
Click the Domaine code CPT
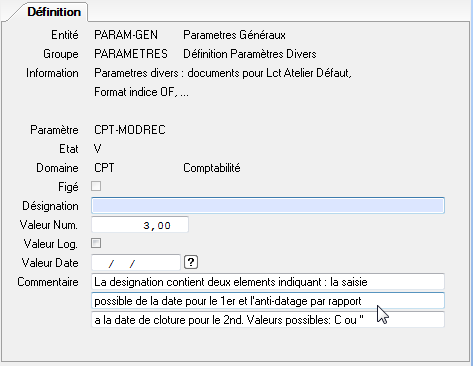pyautogui.click(x=104, y=168)
